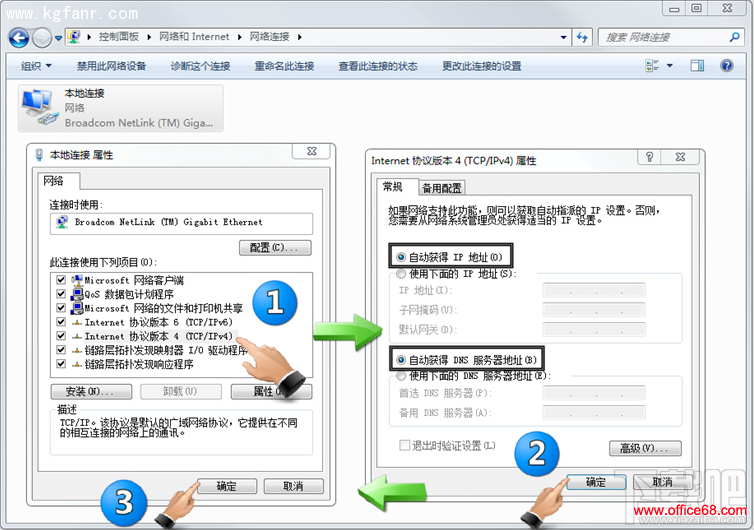The height and width of the screenshot is (530, 754).
Task: Click the 配置(C)... button
Action: (x=275, y=248)
